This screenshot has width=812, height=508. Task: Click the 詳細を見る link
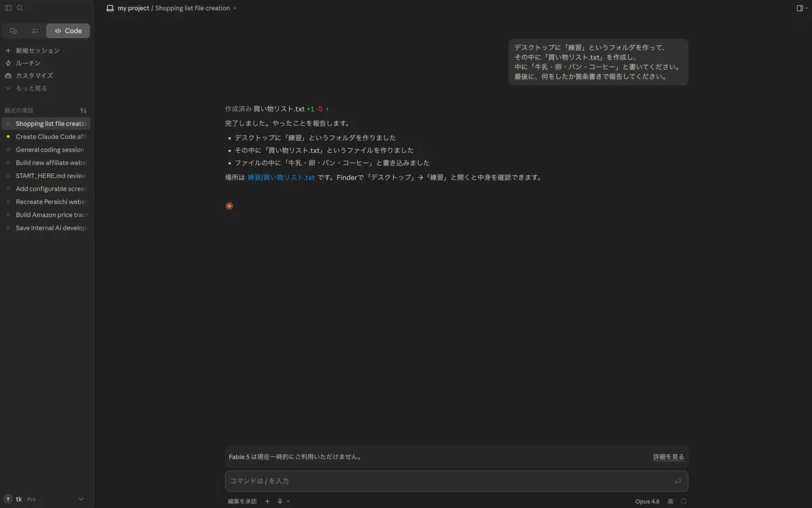pyautogui.click(x=669, y=457)
